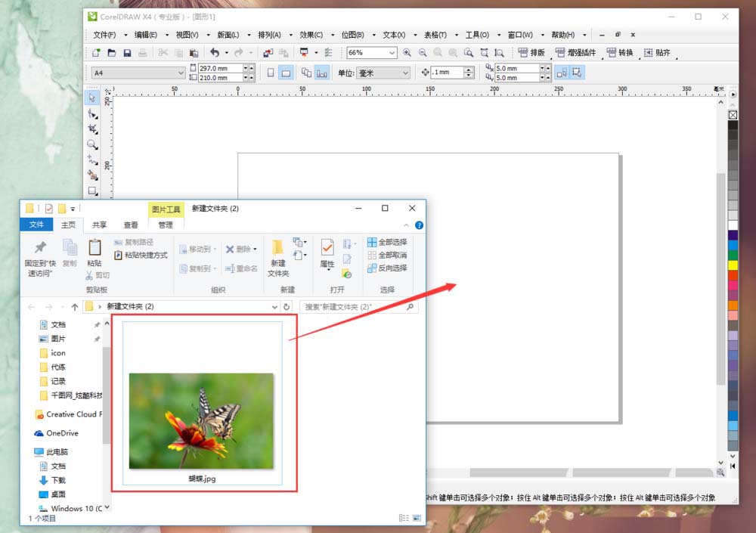756x533 pixels.
Task: Click the Zoom in magnifier button
Action: [x=407, y=53]
